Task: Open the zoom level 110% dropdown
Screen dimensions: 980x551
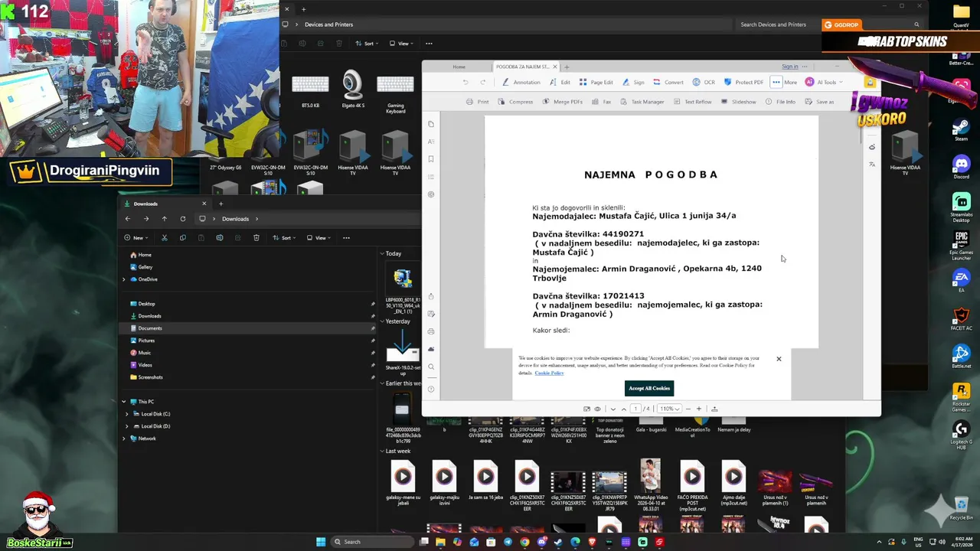Action: 669,409
